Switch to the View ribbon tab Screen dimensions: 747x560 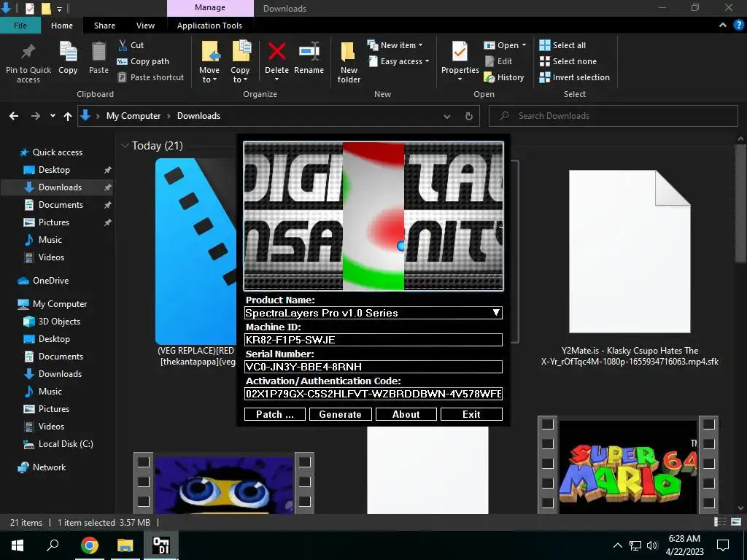point(145,26)
